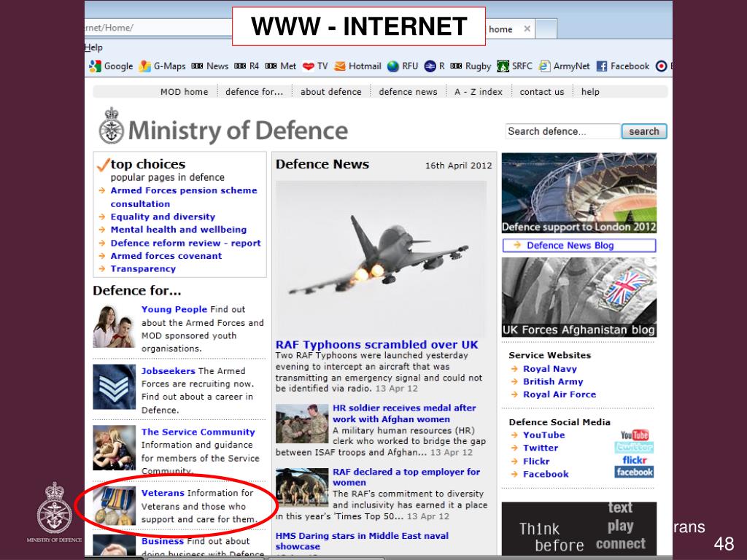Open the Twitter social media link
Image resolution: width=747 pixels, height=560 pixels.
[541, 448]
